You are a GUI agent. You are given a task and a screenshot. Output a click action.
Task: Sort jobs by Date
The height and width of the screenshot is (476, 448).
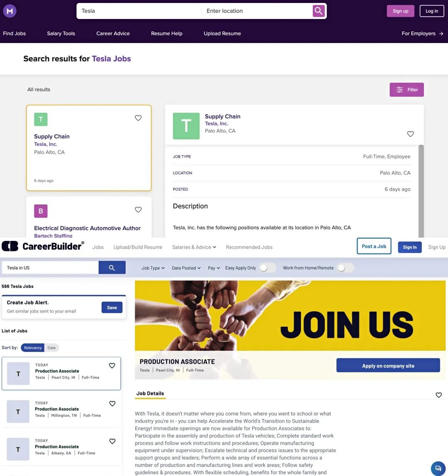tap(51, 347)
